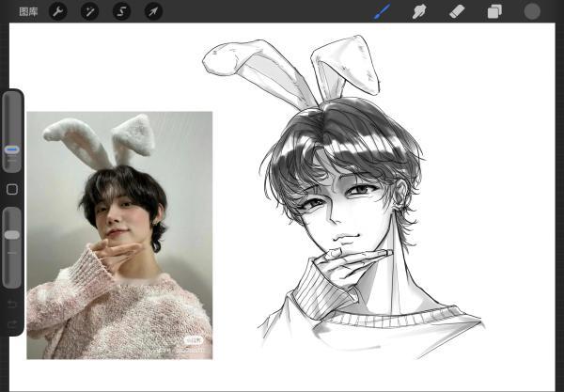Activate the Transform arrow tool
The image size is (564, 392).
(153, 11)
